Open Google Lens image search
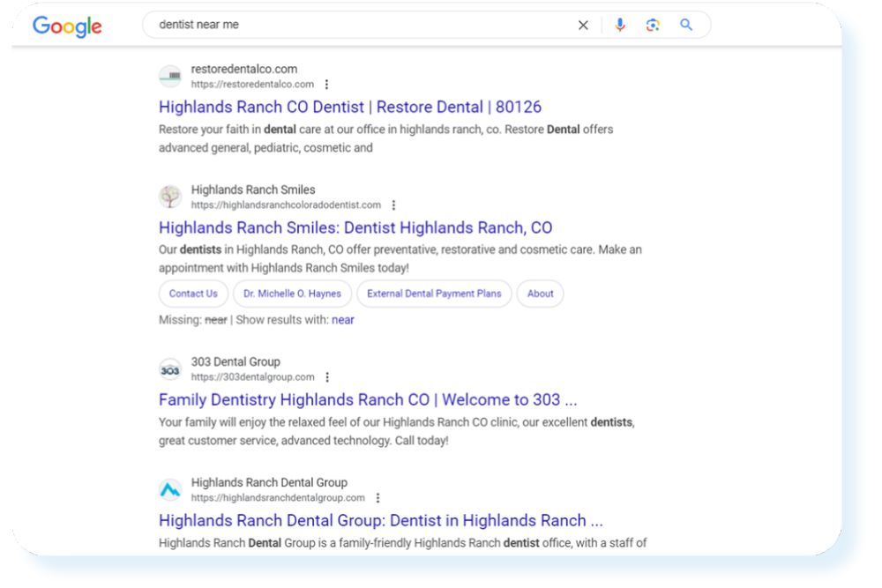Image resolution: width=882 pixels, height=588 pixels. (x=653, y=25)
